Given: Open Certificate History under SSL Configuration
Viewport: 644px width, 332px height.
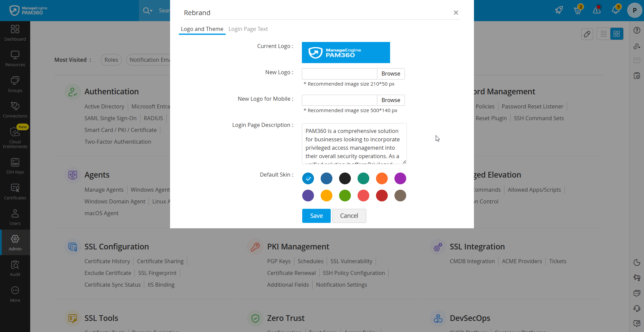Looking at the screenshot, I should point(107,261).
